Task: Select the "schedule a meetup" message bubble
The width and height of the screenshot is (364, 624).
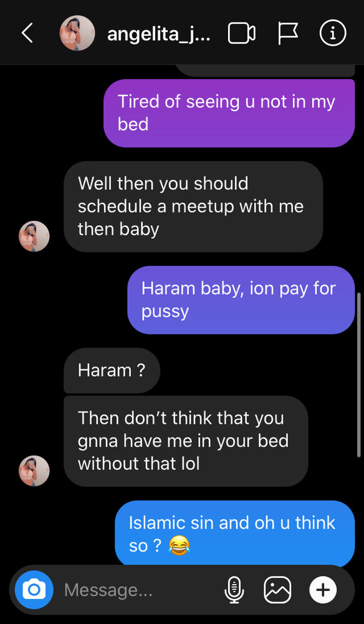Action: coord(193,207)
